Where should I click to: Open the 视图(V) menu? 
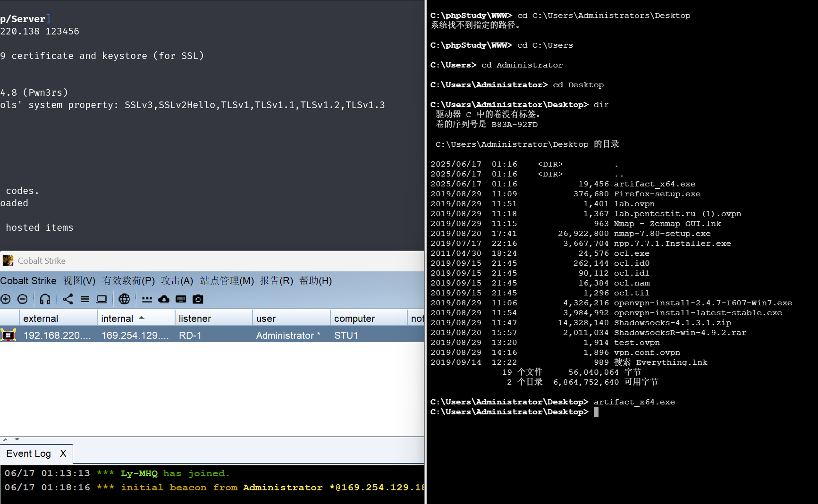[79, 281]
